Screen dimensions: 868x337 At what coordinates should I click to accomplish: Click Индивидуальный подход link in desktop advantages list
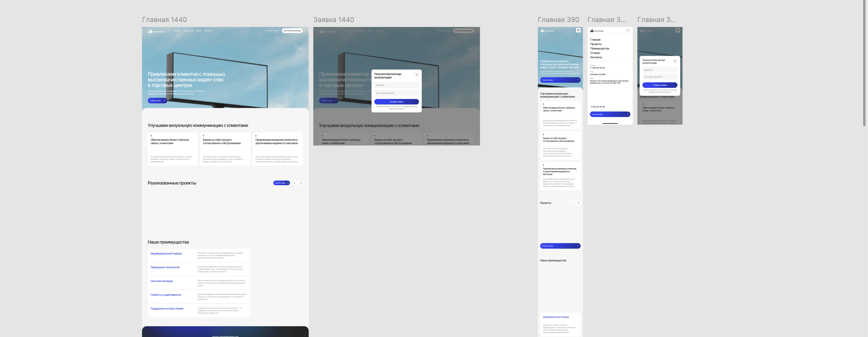166,253
